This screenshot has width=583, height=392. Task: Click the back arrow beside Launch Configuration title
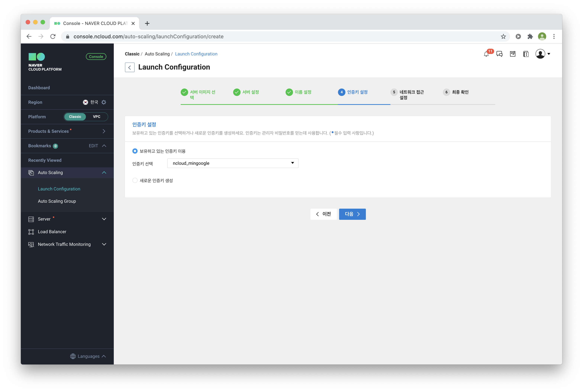[x=130, y=67]
